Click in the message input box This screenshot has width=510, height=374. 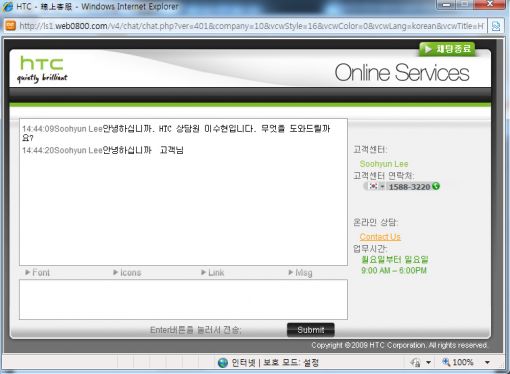pyautogui.click(x=183, y=299)
